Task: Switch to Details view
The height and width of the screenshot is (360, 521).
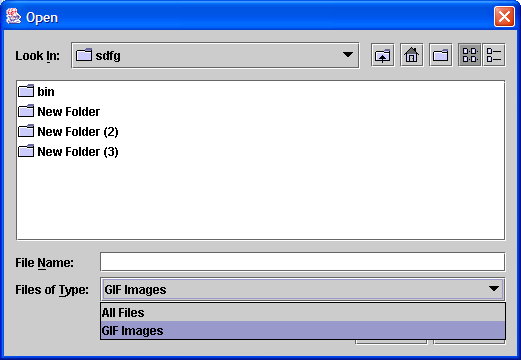Action: tap(494, 55)
